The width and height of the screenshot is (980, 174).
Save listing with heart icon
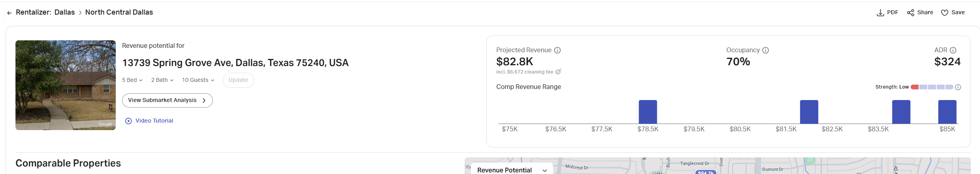click(945, 13)
